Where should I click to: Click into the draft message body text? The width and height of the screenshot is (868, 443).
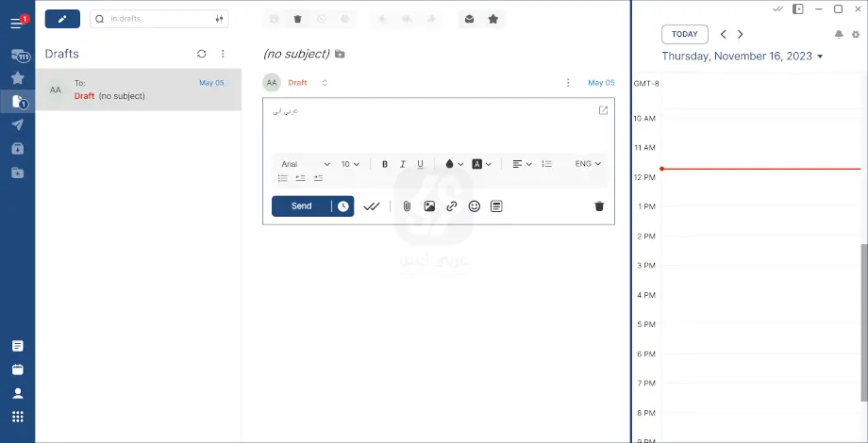click(x=286, y=111)
